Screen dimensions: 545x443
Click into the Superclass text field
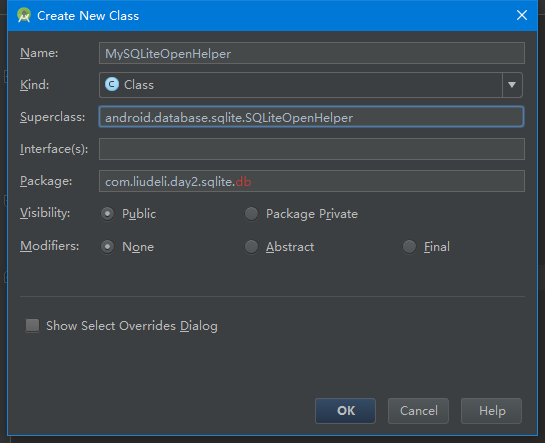311,117
